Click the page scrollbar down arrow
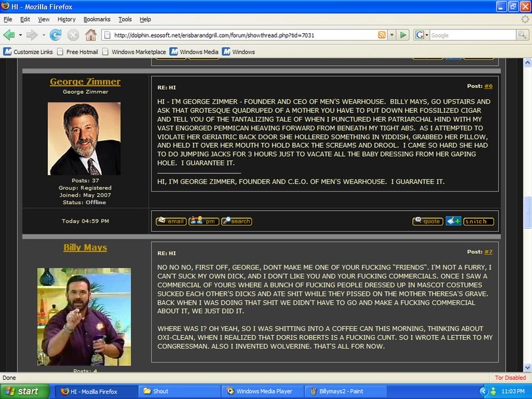This screenshot has height=399, width=532. click(x=527, y=367)
